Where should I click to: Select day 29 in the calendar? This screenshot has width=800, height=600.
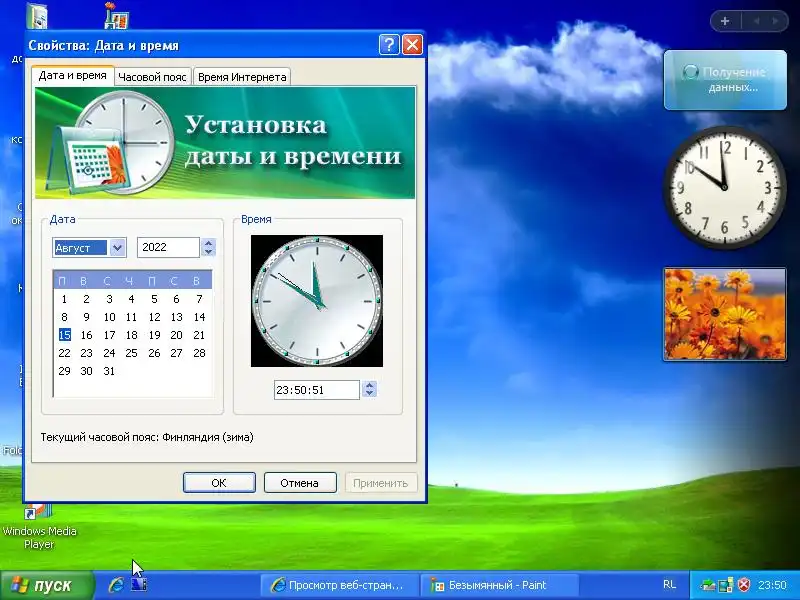click(64, 371)
